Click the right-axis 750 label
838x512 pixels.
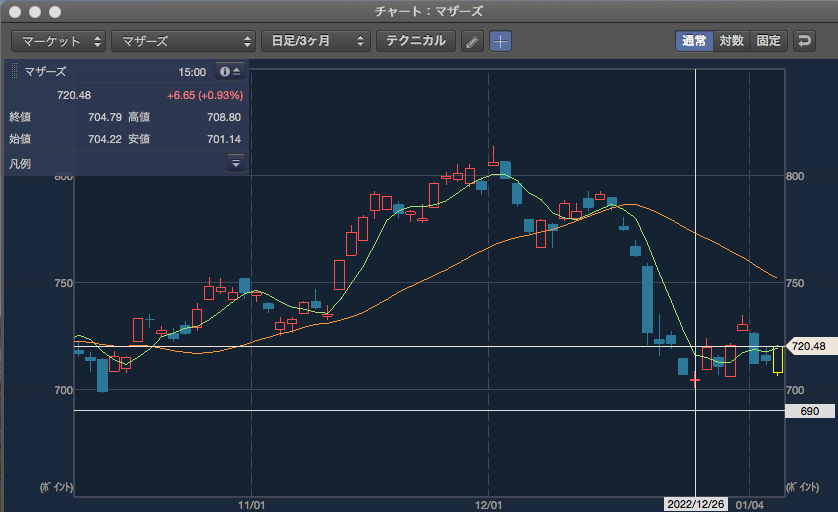795,283
